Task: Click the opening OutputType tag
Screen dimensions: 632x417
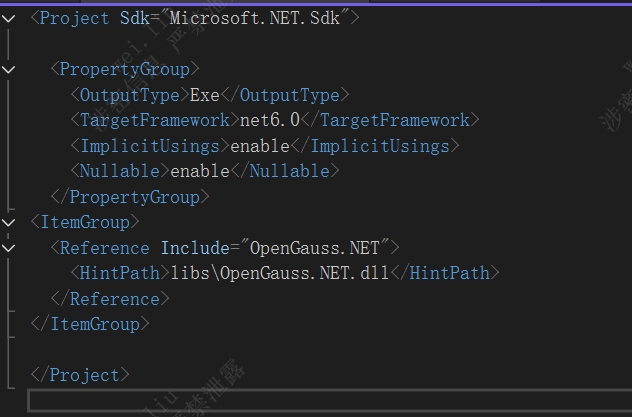Action: [x=130, y=95]
